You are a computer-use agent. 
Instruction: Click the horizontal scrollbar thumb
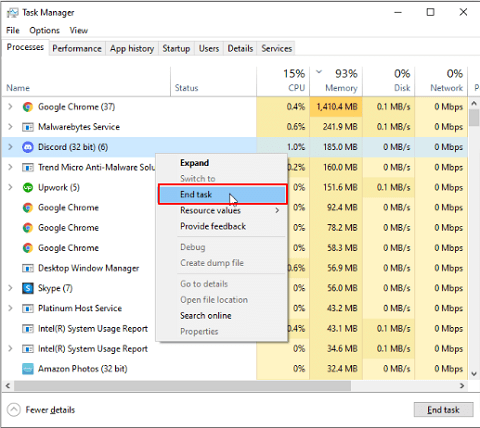182,386
